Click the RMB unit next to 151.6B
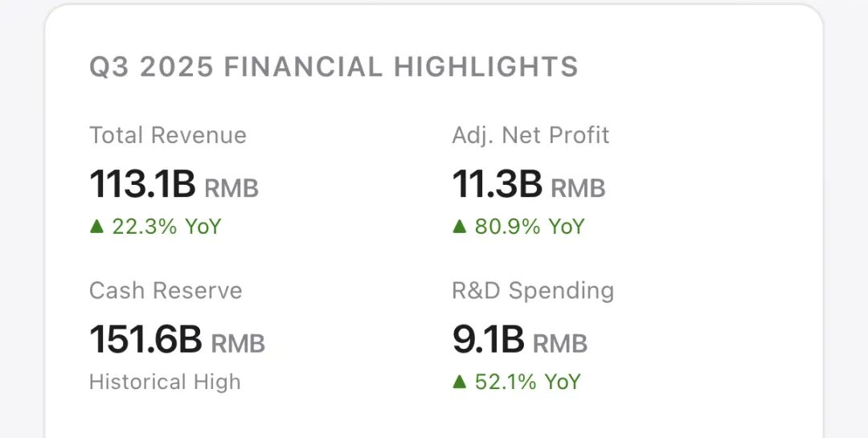868x438 pixels. click(238, 343)
